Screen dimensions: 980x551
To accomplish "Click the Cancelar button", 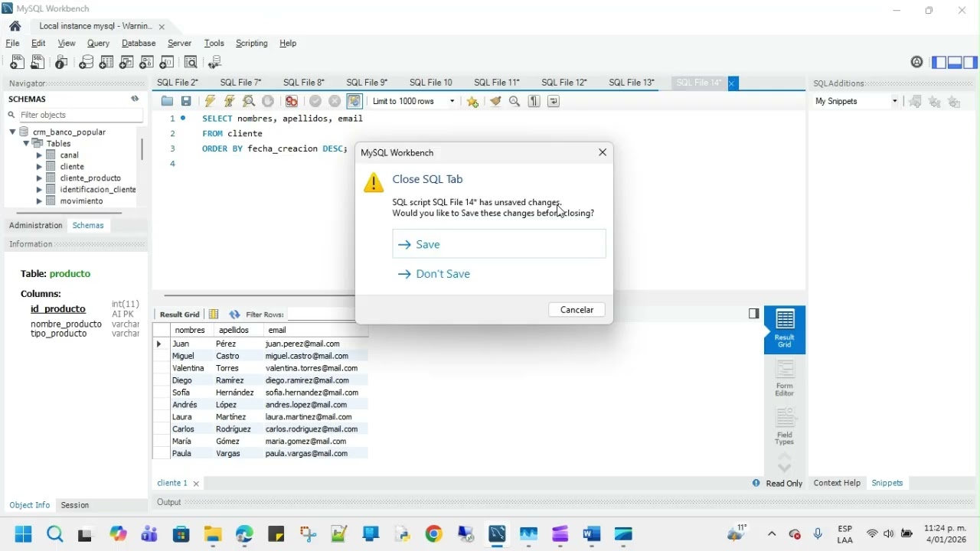I will (x=577, y=310).
